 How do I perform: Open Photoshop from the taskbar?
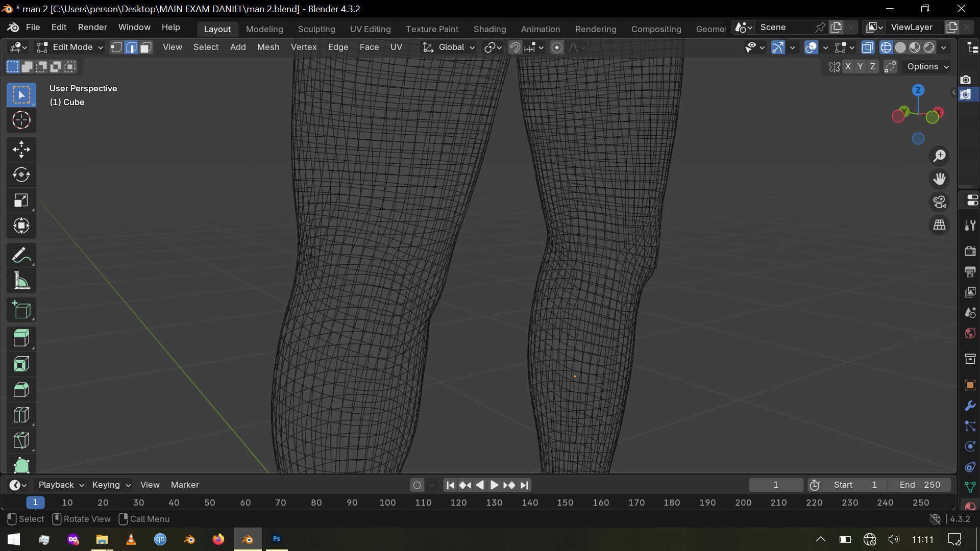(x=276, y=539)
